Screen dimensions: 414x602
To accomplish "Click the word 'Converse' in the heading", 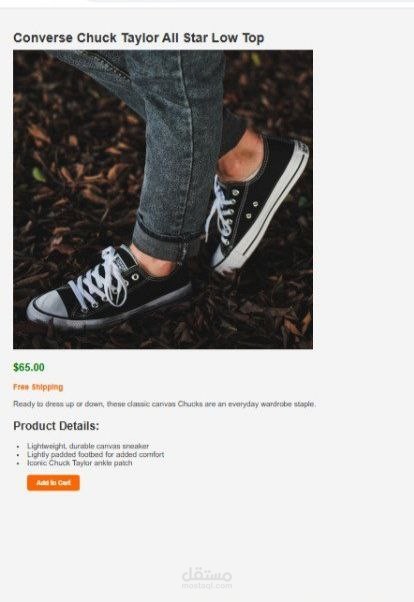I will 43,38.
